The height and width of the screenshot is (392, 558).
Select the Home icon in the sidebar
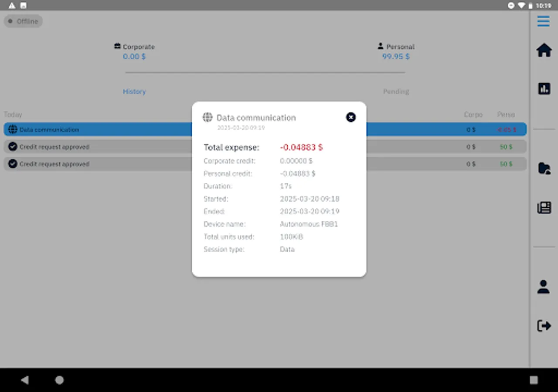(x=544, y=50)
